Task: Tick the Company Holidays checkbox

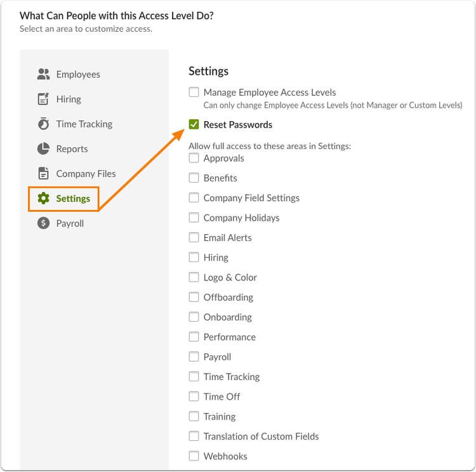Action: point(194,218)
